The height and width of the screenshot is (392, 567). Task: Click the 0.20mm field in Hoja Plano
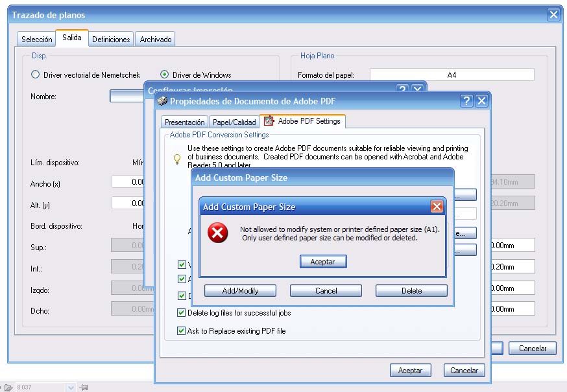point(513,267)
